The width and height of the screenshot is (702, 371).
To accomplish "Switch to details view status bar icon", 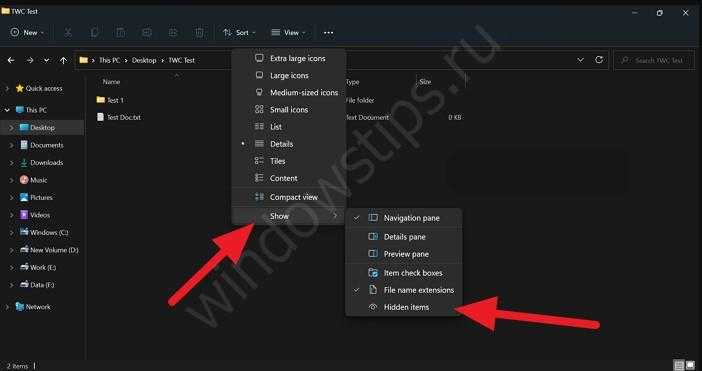I will point(679,366).
